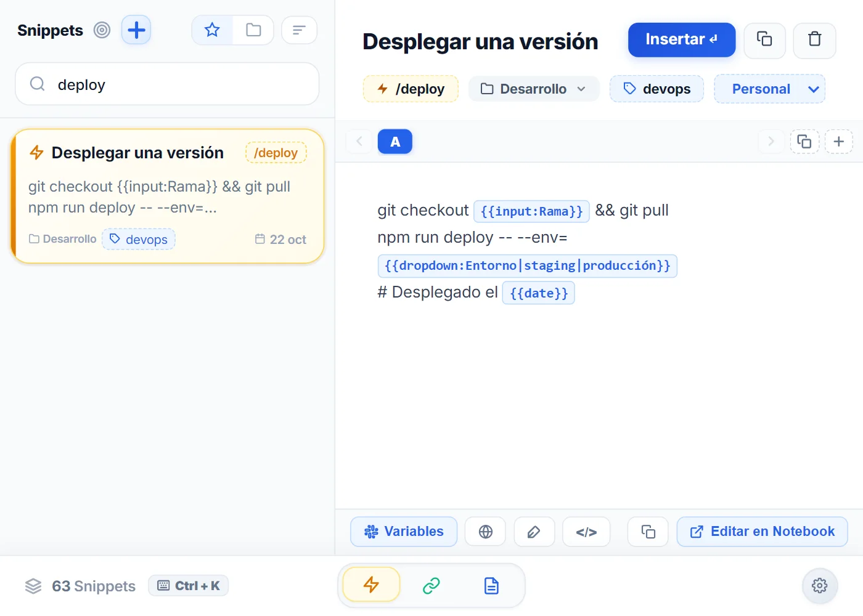
Task: Open the sort options menu
Action: click(x=299, y=30)
